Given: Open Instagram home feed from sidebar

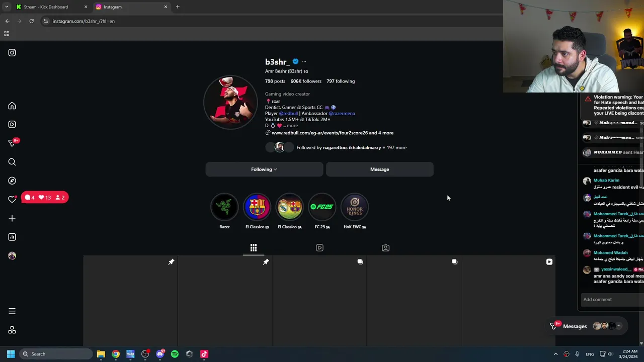Looking at the screenshot, I should (x=12, y=106).
